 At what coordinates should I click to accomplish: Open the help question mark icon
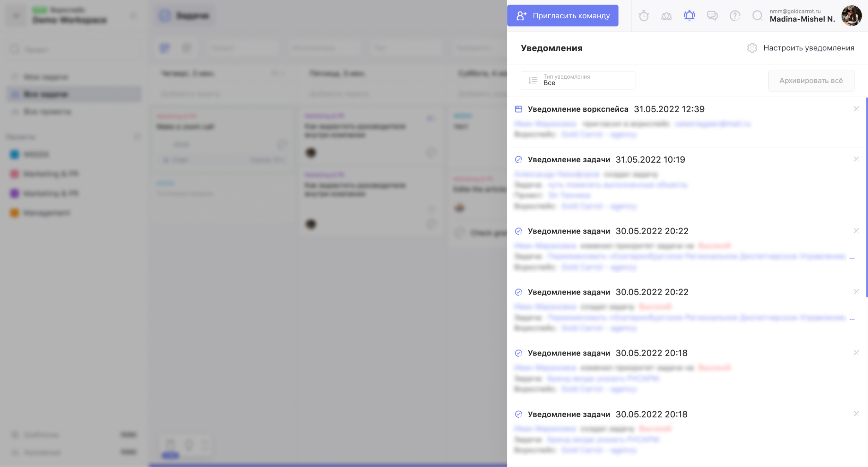pos(735,16)
